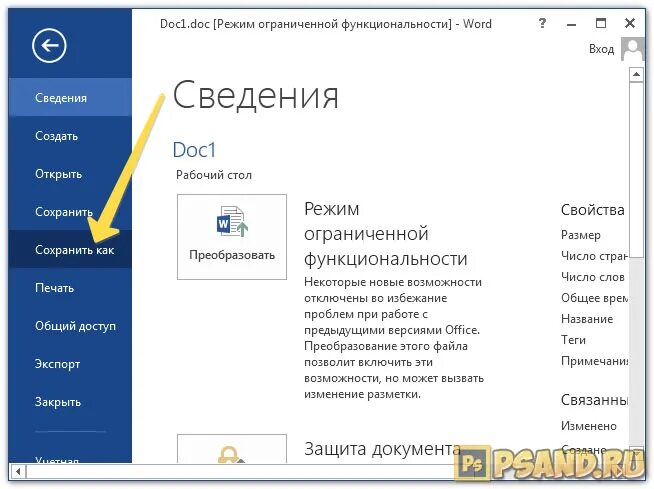Click the Рабочий стол location text

(214, 175)
